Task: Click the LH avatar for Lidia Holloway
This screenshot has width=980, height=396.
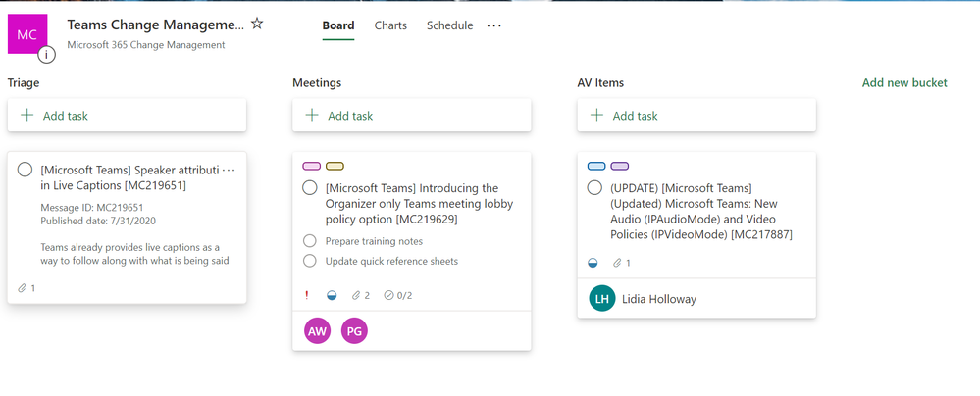Action: pos(602,299)
